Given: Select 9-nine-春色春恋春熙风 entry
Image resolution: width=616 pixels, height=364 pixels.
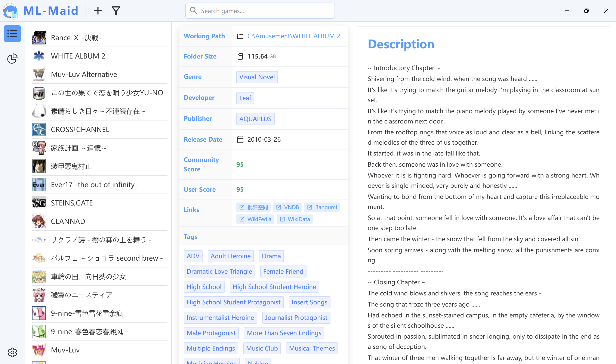Looking at the screenshot, I should (x=100, y=332).
